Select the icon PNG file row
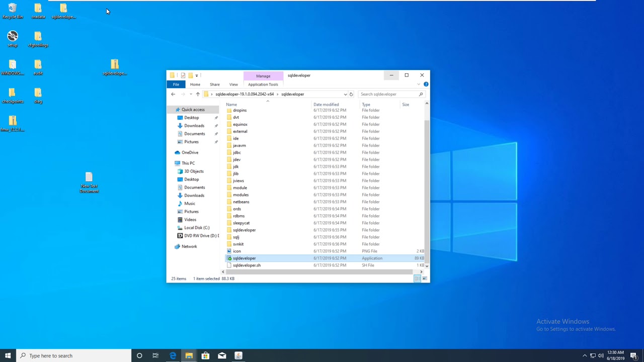644x362 pixels. tap(325, 251)
